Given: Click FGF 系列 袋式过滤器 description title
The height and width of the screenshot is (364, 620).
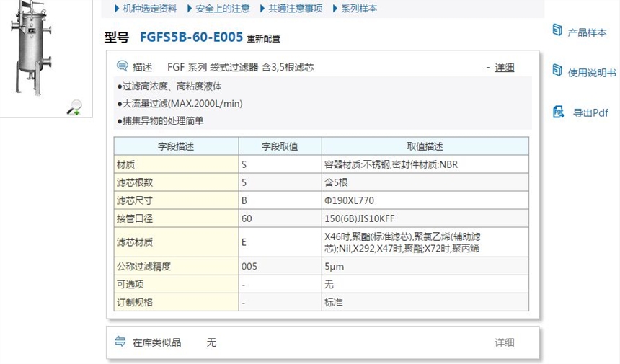Looking at the screenshot, I should coord(240,67).
